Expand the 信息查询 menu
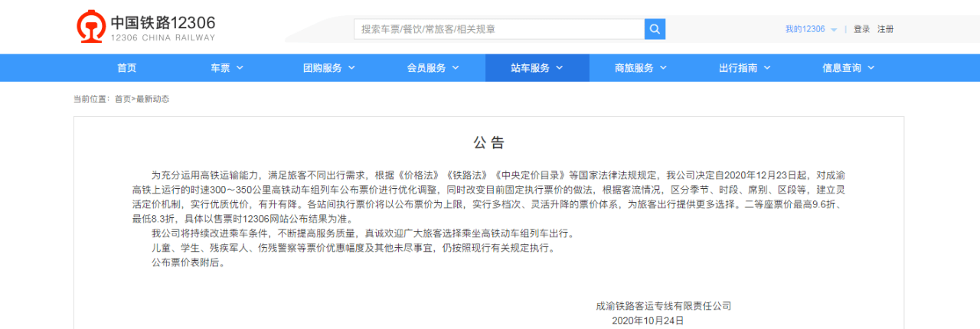Screen dimensions: 980x329 [850, 68]
